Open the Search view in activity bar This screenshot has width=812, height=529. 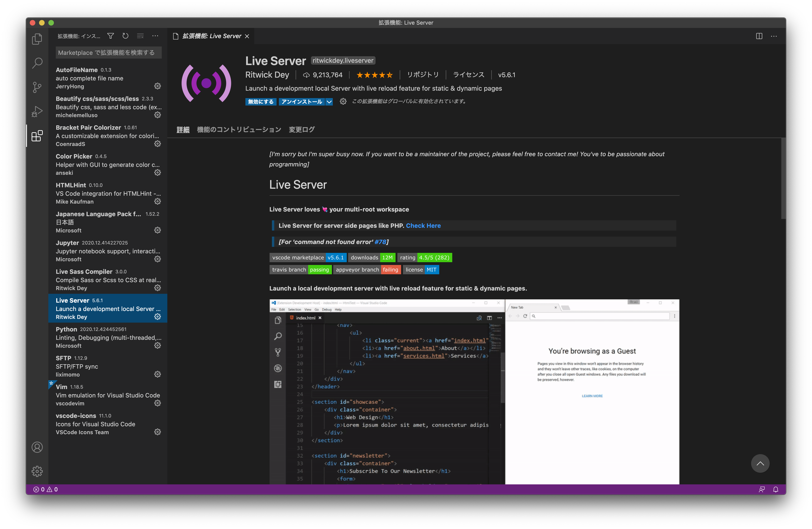pyautogui.click(x=37, y=63)
